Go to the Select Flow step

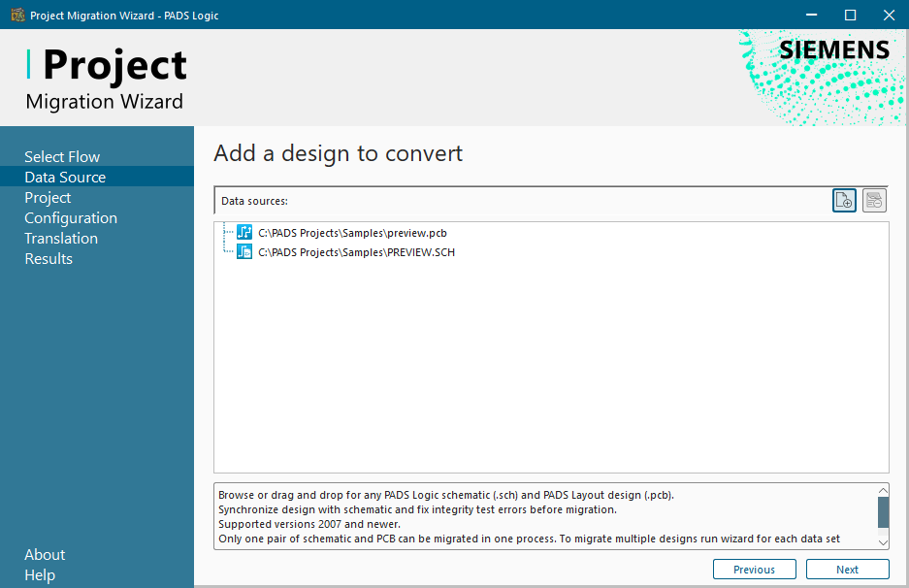(62, 156)
